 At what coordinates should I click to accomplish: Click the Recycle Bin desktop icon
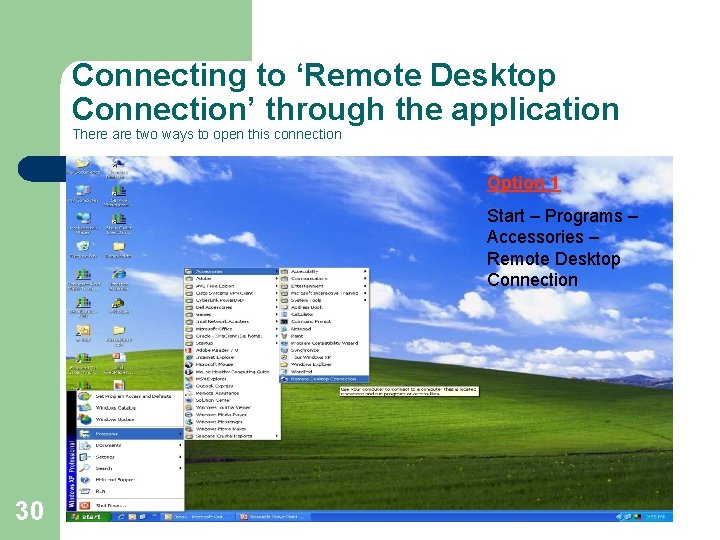pyautogui.click(x=83, y=250)
